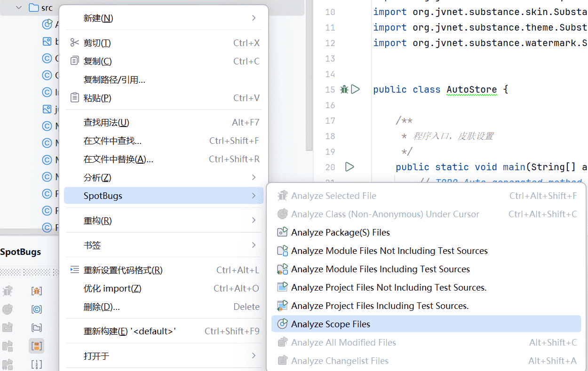Choose Analyze Project Files Not Including Test Sources
This screenshot has height=371, width=588.
[x=389, y=287]
